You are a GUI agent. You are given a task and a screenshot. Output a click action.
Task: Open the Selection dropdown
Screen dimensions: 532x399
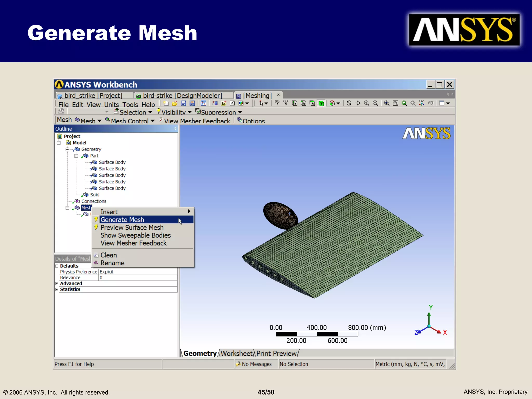(133, 112)
